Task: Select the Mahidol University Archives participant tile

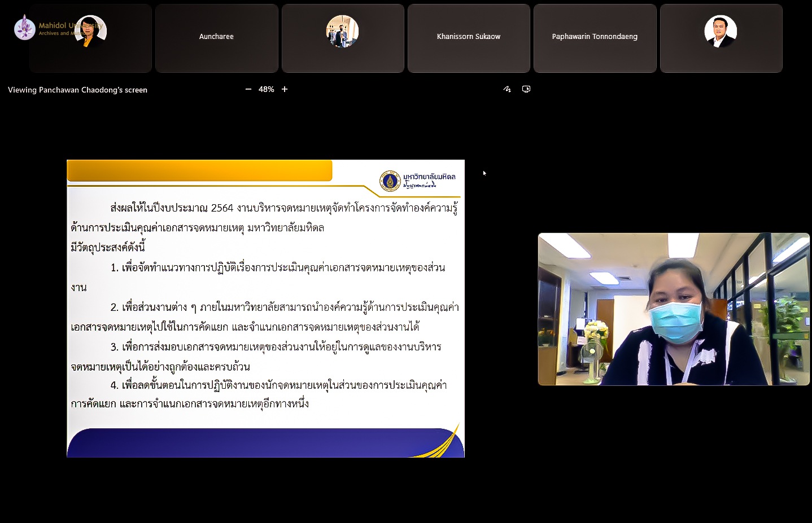Action: click(90, 38)
